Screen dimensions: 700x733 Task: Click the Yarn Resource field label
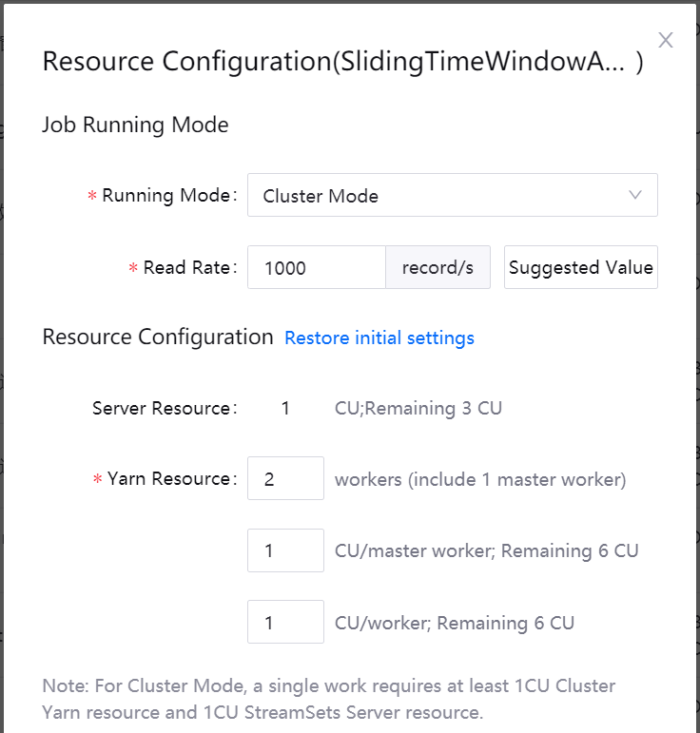[x=169, y=479]
